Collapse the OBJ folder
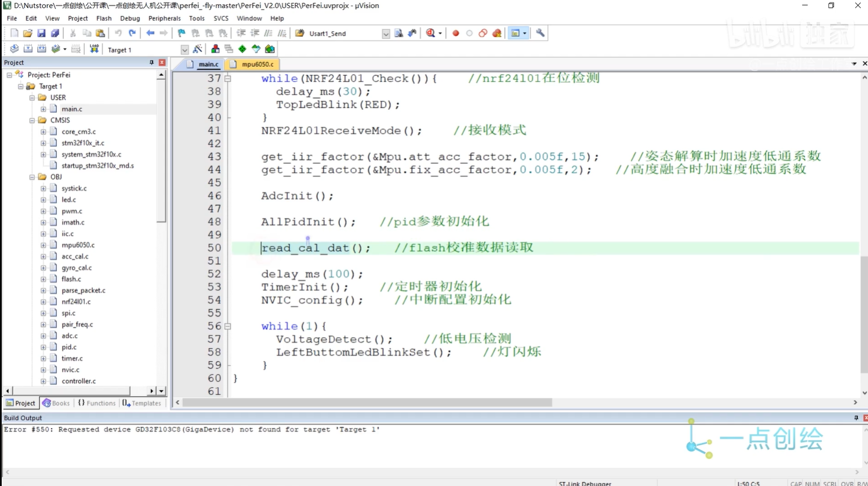 (32, 177)
